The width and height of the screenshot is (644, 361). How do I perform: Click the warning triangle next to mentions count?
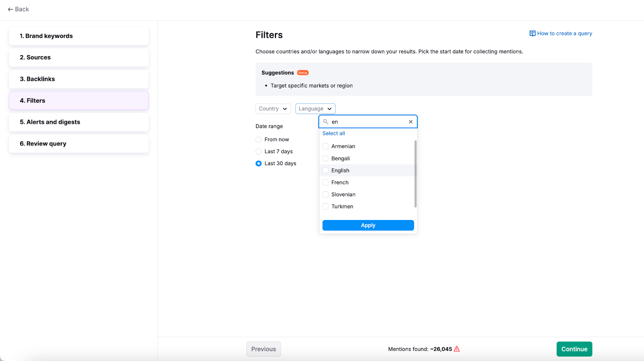point(457,349)
